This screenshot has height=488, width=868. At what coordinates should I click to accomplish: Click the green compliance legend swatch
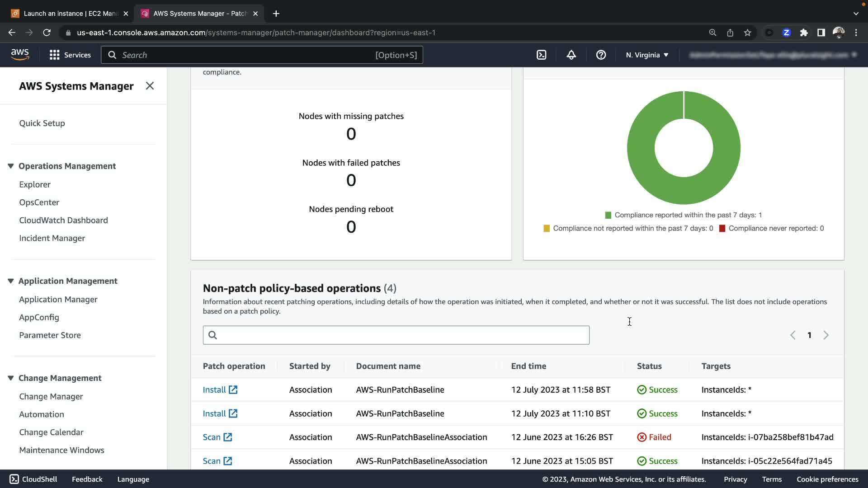(608, 215)
